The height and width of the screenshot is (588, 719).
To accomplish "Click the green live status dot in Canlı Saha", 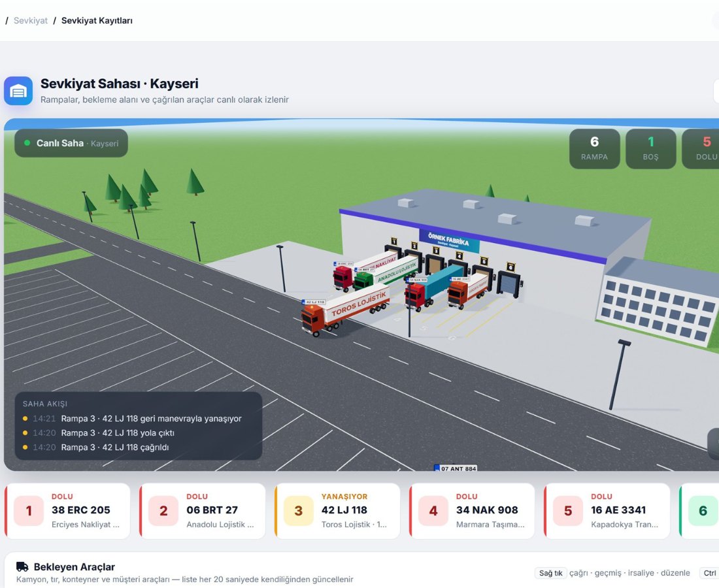I will pos(27,143).
